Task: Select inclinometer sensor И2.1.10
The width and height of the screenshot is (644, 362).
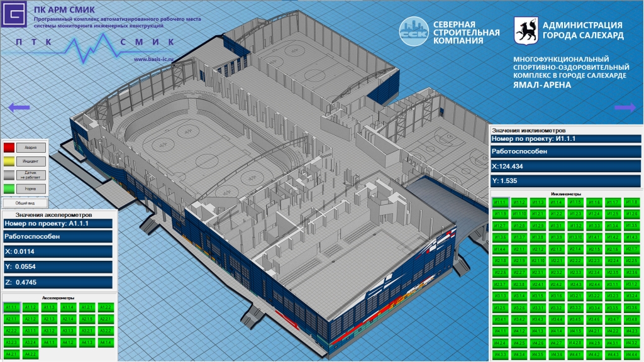Action: (538, 261)
